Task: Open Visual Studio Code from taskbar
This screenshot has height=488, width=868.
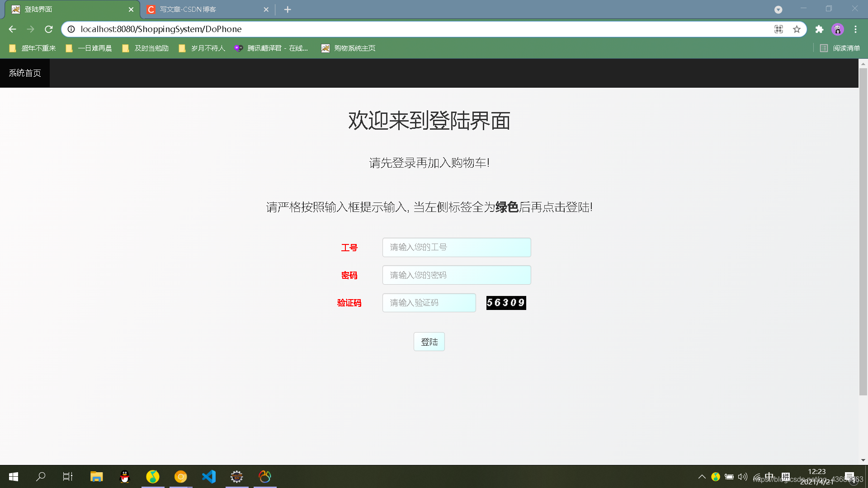Action: 209,477
